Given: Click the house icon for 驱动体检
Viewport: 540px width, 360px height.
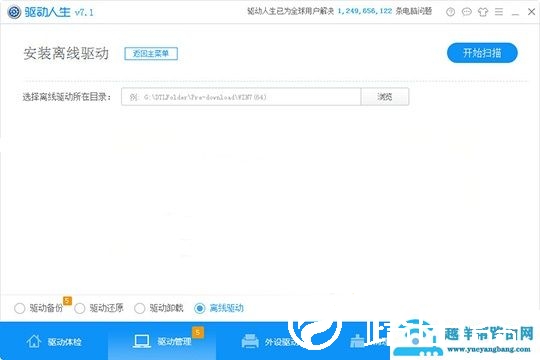Looking at the screenshot, I should [x=34, y=341].
